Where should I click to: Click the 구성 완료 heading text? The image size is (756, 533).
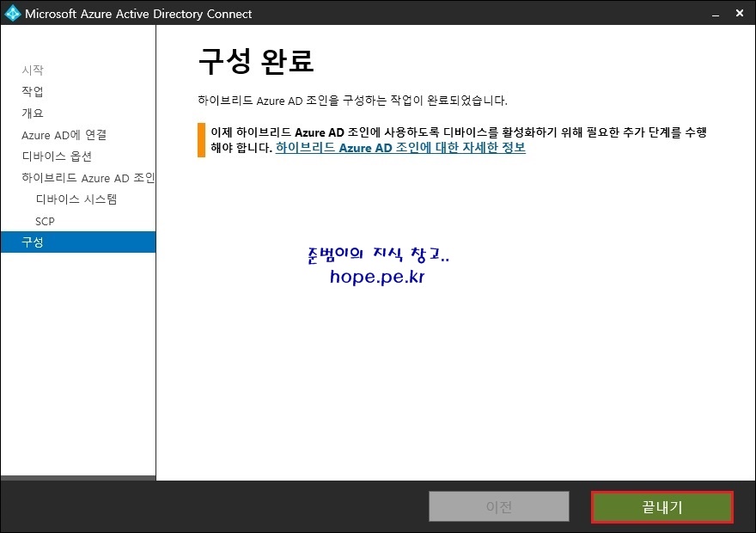pos(256,62)
